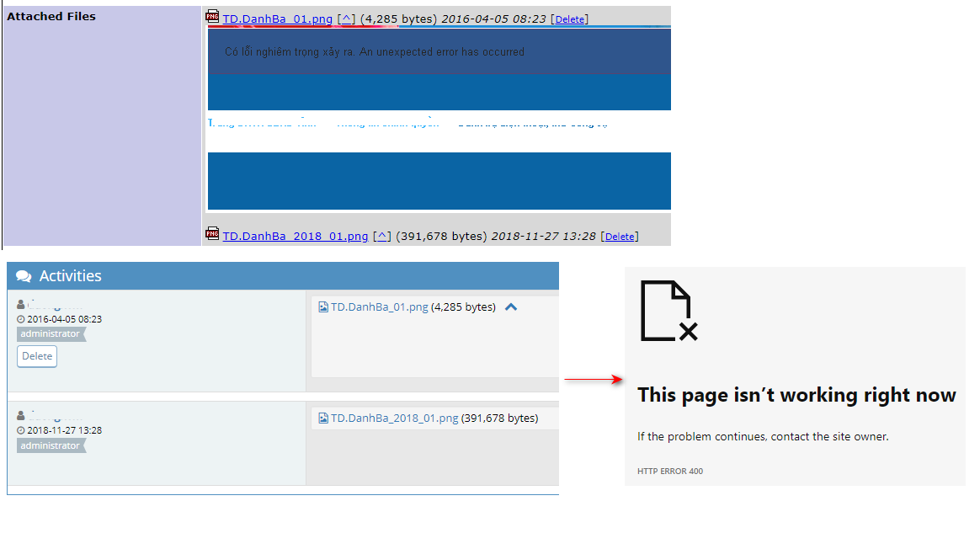Click the user icon above the 2016-04-05 timestamp
Image resolution: width=980 pixels, height=533 pixels.
pyautogui.click(x=21, y=305)
